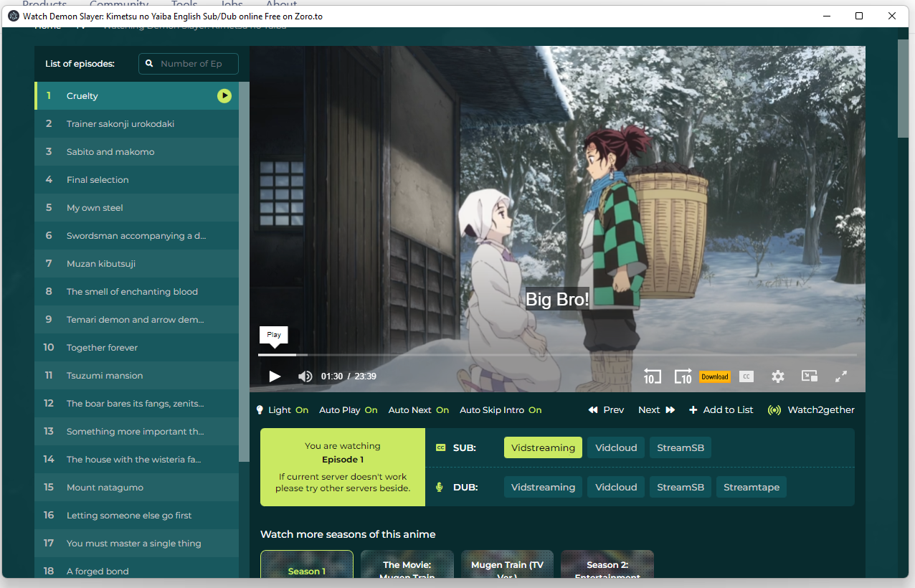The width and height of the screenshot is (915, 588).
Task: Play the video with the play button
Action: point(275,376)
